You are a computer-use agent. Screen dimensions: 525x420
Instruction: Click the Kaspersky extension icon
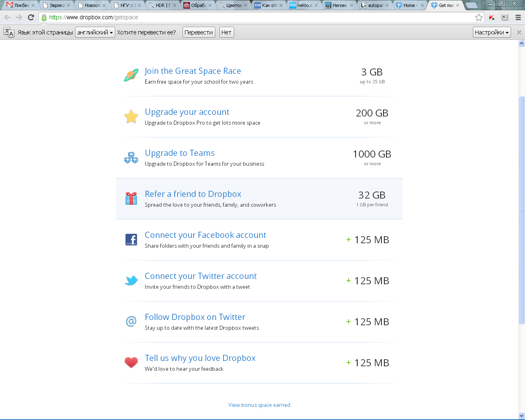tap(492, 17)
